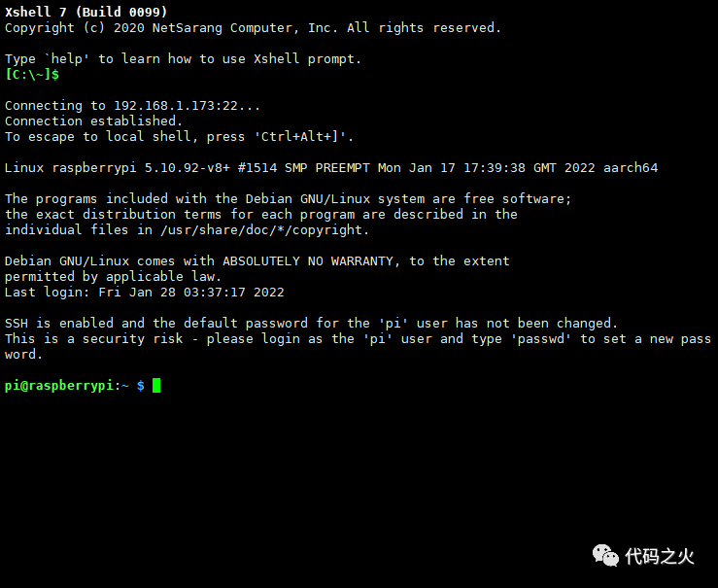This screenshot has width=718, height=588.
Task: Click the Last login timestamp line
Action: pos(144,293)
